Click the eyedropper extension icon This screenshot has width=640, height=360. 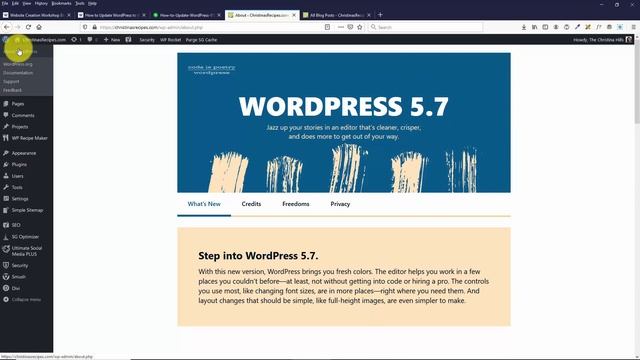pyautogui.click(x=577, y=27)
